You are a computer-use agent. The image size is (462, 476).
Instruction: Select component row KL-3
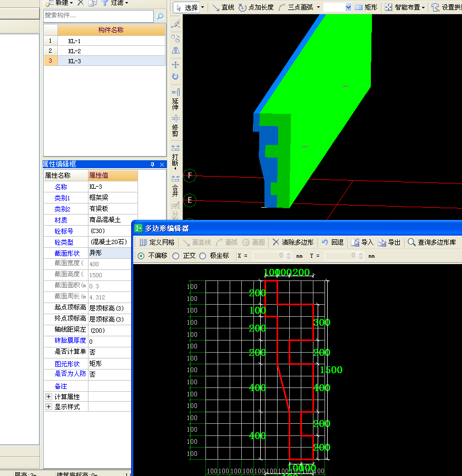click(x=105, y=61)
